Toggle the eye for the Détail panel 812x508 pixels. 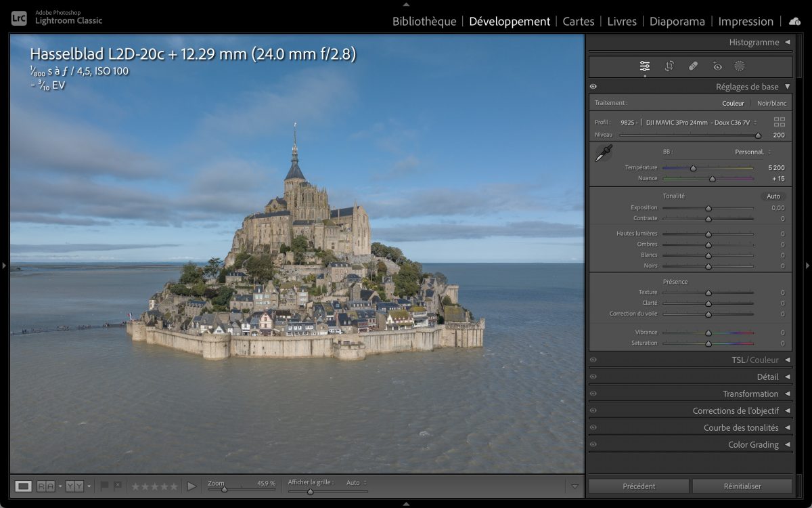[x=593, y=377]
